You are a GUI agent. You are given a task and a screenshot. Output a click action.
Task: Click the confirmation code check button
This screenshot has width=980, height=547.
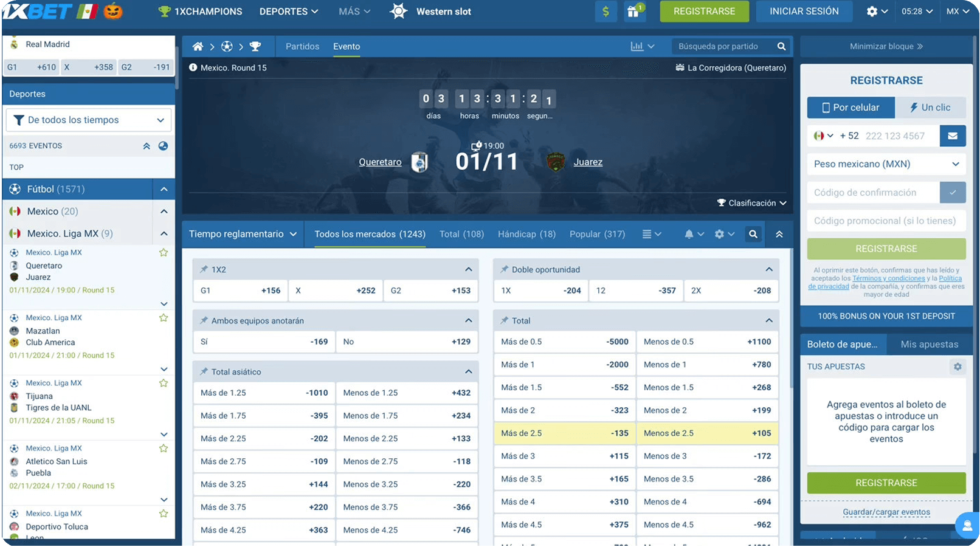tap(953, 193)
